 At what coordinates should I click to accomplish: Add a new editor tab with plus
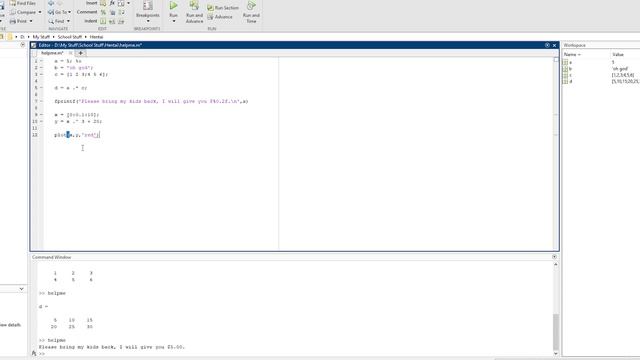pyautogui.click(x=81, y=53)
